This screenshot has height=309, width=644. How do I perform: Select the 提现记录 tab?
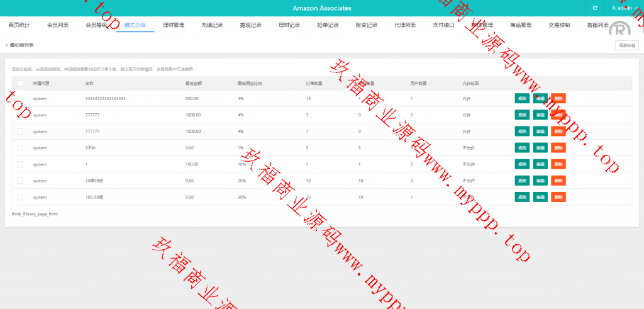tap(250, 25)
